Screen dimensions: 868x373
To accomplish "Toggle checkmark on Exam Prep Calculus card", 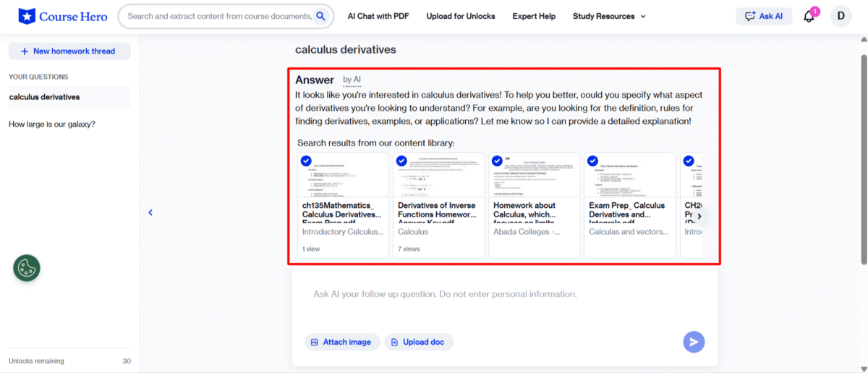I will 592,161.
